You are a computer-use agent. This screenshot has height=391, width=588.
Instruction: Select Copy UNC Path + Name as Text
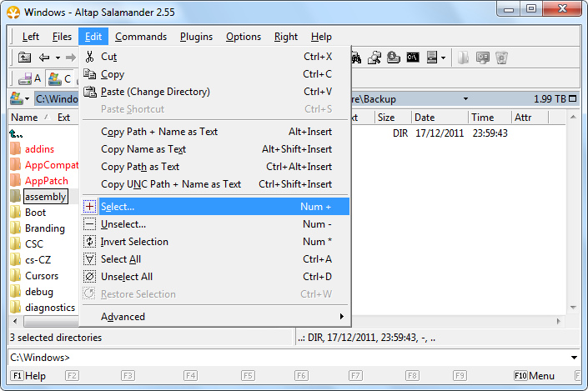[216, 184]
